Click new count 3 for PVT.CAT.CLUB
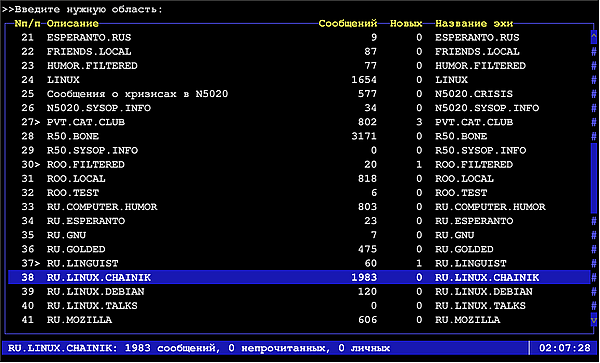This screenshot has width=600, height=363. point(419,122)
